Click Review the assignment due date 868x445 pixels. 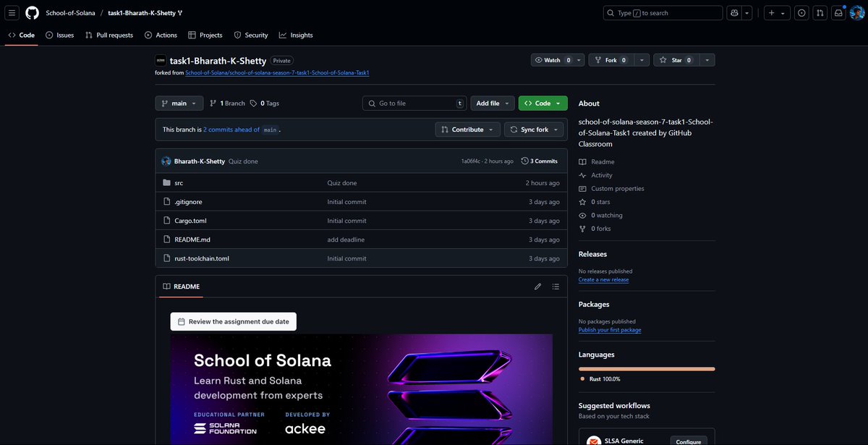pyautogui.click(x=233, y=321)
